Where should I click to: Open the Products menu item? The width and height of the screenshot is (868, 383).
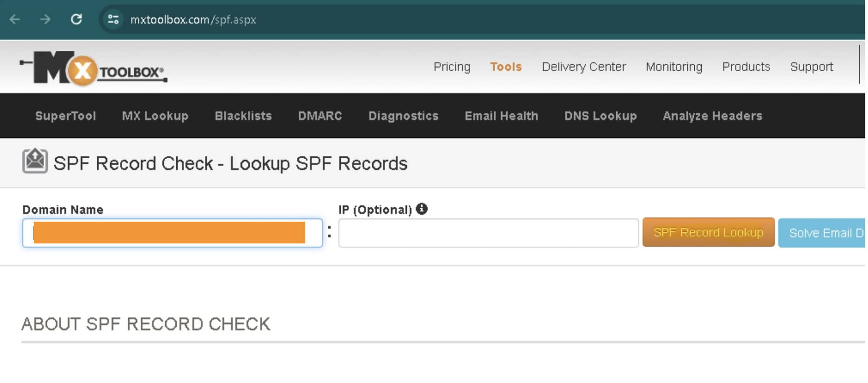[x=746, y=67]
